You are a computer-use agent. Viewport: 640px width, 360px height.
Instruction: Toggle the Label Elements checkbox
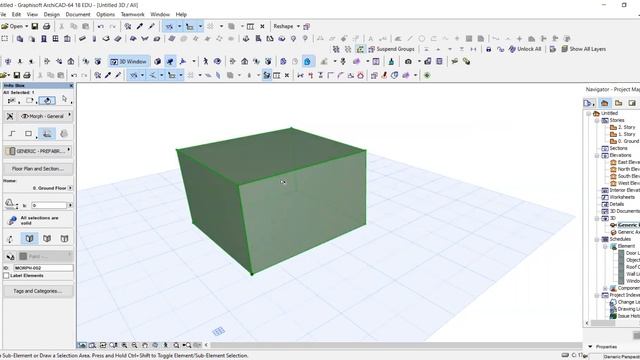click(x=6, y=276)
